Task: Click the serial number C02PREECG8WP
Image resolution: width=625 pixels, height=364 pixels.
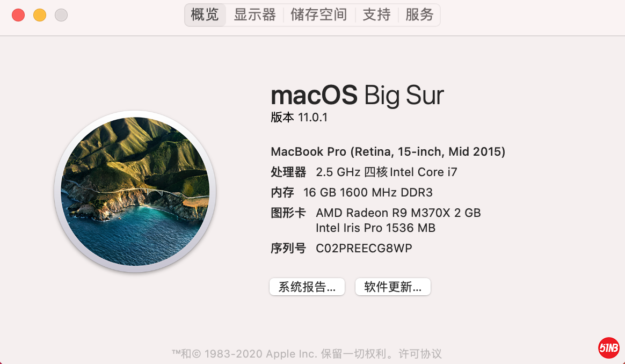Action: point(364,248)
